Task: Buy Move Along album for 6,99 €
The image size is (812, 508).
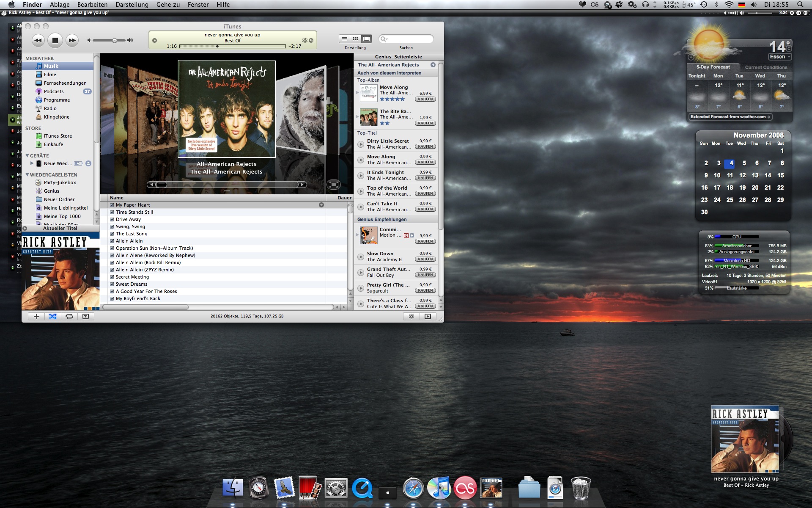Action: click(x=425, y=99)
